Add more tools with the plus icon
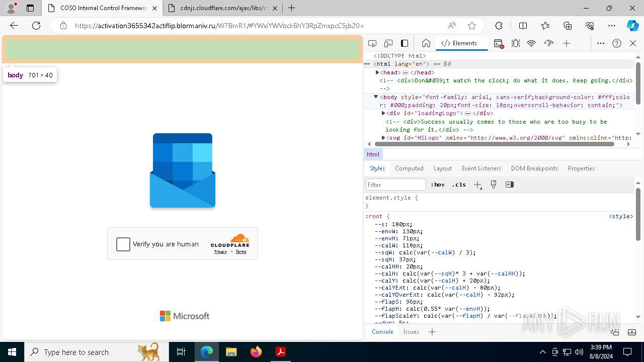This screenshot has width=644, height=362. pyautogui.click(x=567, y=43)
